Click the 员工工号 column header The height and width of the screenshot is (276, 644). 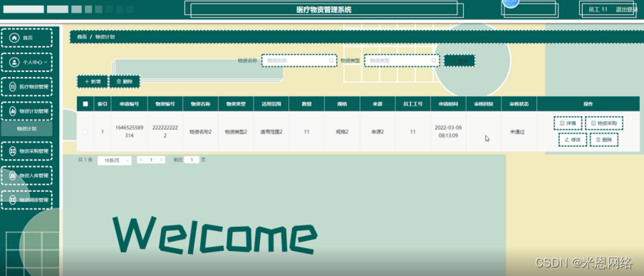click(413, 104)
